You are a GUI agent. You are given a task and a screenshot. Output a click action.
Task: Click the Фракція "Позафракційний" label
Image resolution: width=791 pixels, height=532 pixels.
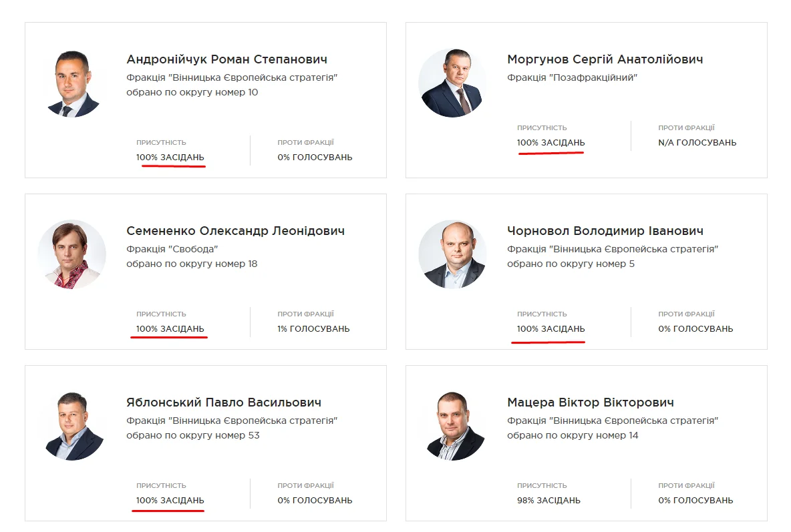[x=572, y=77]
